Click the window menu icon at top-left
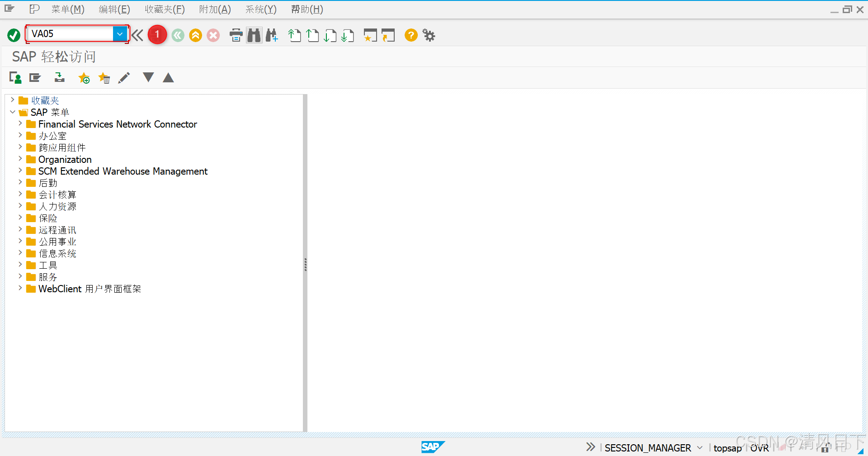Image resolution: width=868 pixels, height=456 pixels. pyautogui.click(x=9, y=9)
